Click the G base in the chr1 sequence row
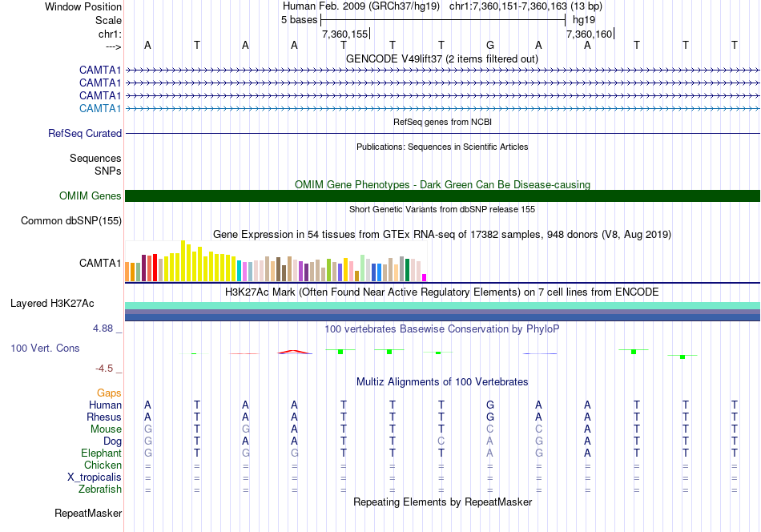Screen dimensions: 761x532 [x=490, y=45]
